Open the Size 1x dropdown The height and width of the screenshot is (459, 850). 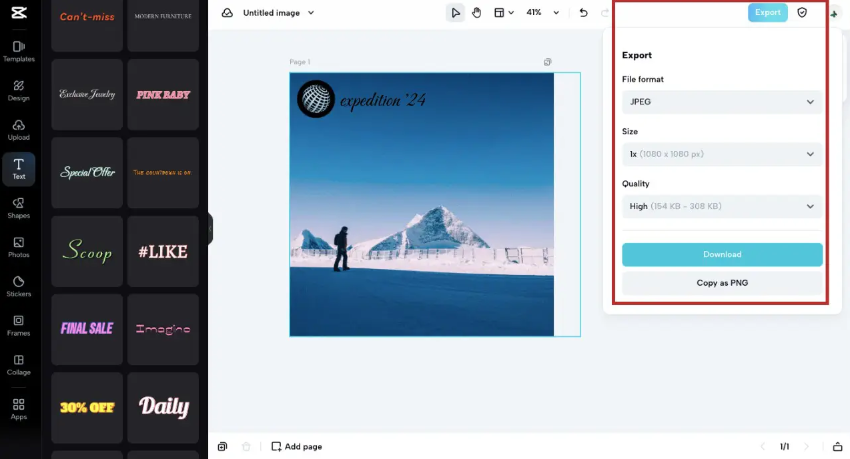(722, 154)
